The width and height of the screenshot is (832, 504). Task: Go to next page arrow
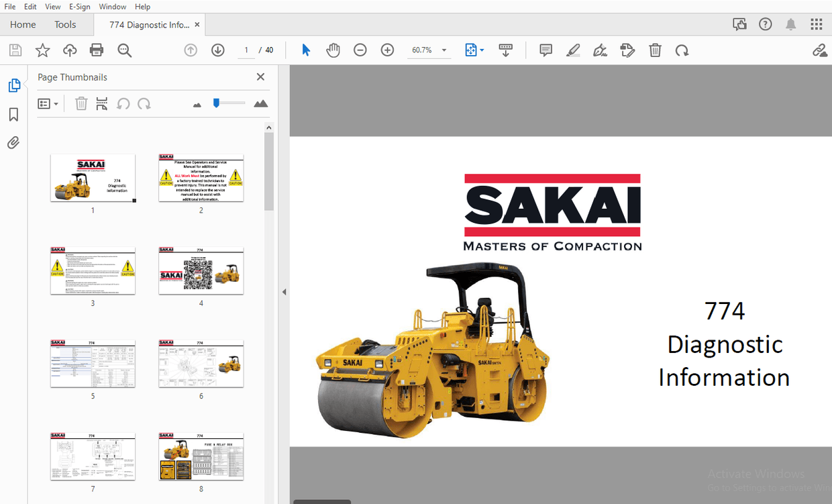(x=217, y=50)
